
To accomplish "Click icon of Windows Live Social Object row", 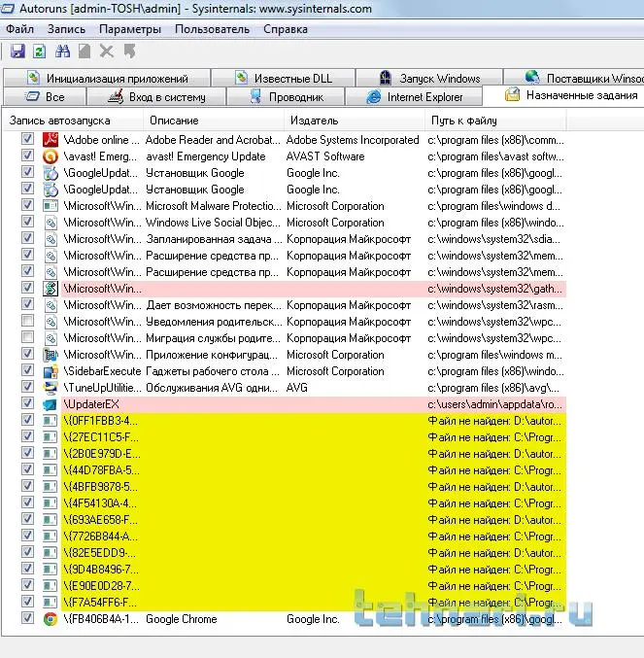I will click(x=51, y=223).
